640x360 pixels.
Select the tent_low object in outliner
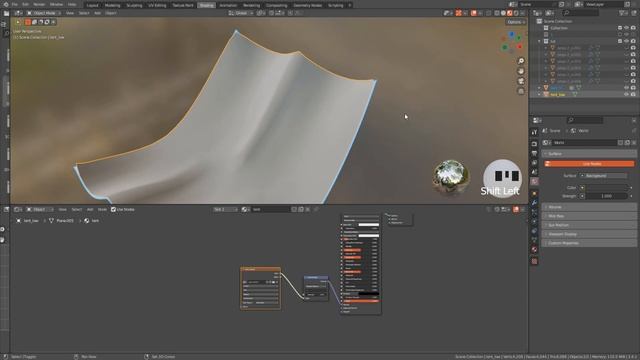tap(558, 94)
